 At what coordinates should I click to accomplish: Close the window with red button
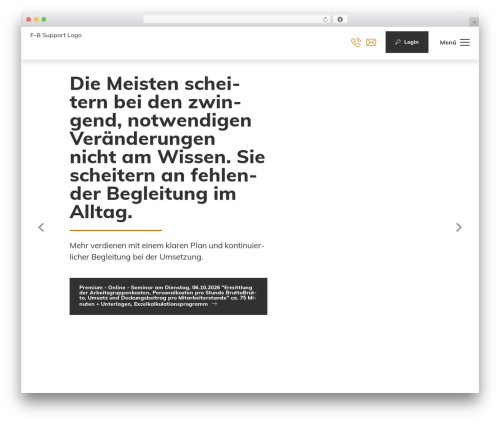coord(29,19)
